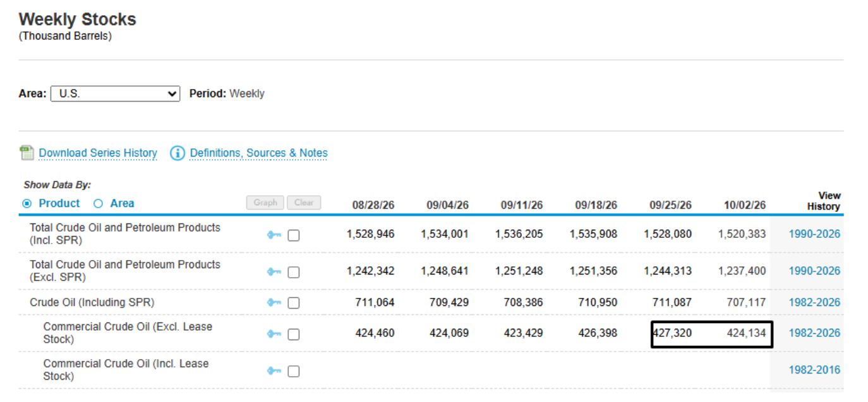Click the value 427,320

point(672,333)
